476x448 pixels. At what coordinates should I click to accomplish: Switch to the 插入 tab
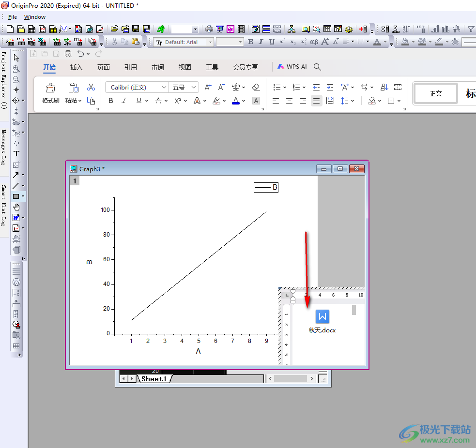pyautogui.click(x=77, y=67)
